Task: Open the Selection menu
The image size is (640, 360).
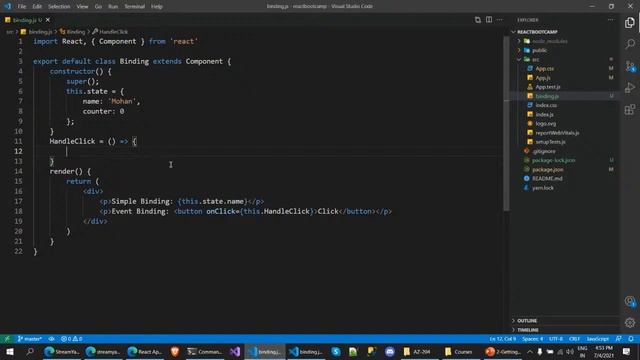Action: (59, 7)
